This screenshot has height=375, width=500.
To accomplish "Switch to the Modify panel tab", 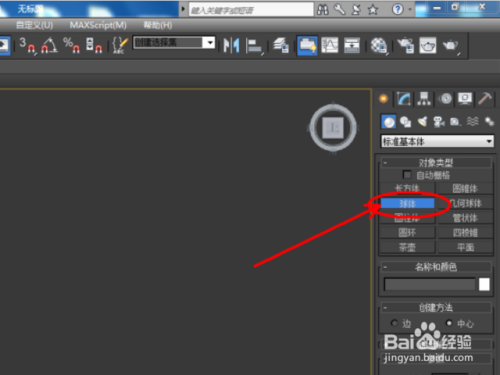I will point(404,99).
